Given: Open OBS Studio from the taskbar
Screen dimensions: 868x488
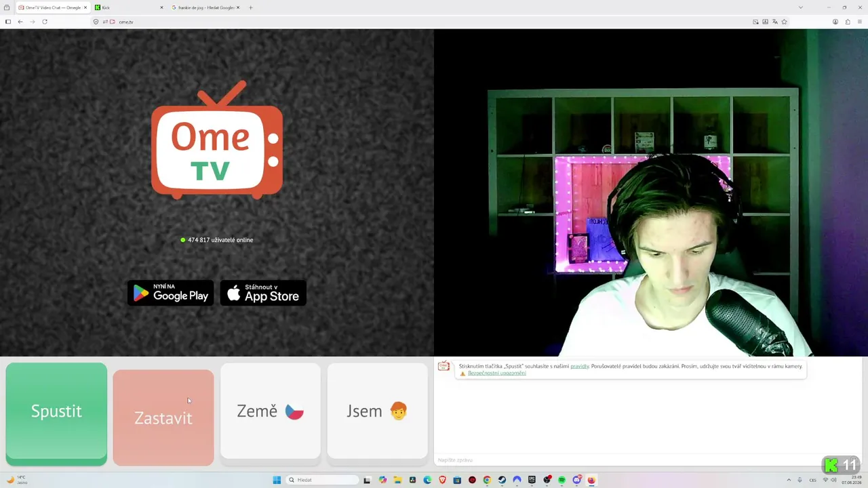Looking at the screenshot, I should pos(547,480).
